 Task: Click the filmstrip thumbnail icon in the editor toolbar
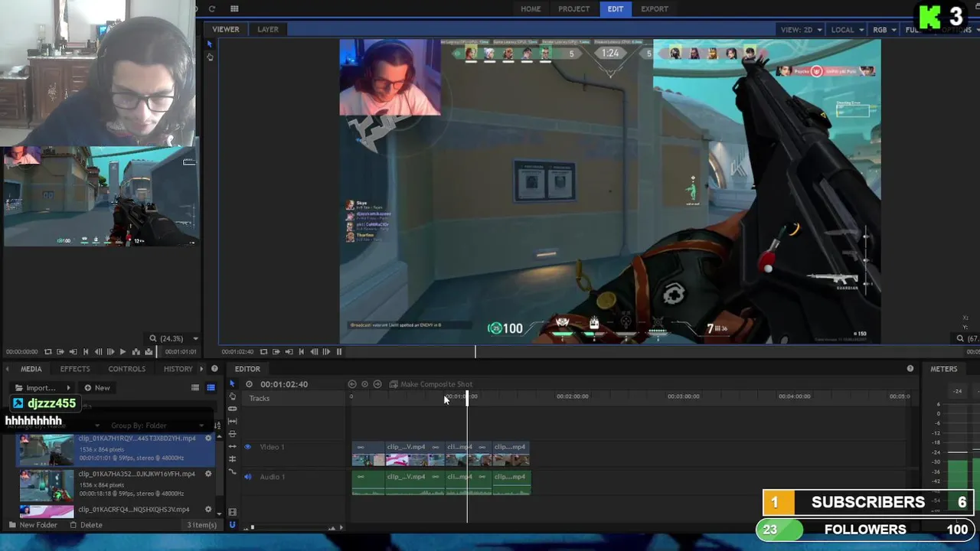pos(233,512)
